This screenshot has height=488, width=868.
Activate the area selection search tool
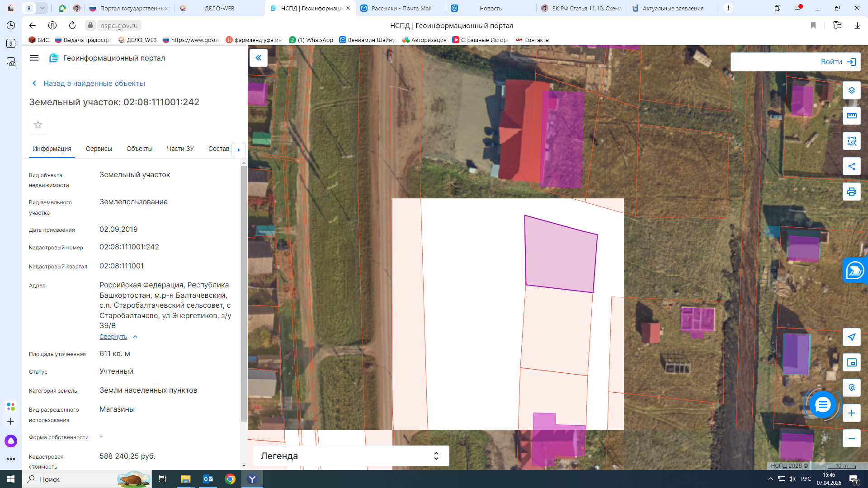(851, 141)
